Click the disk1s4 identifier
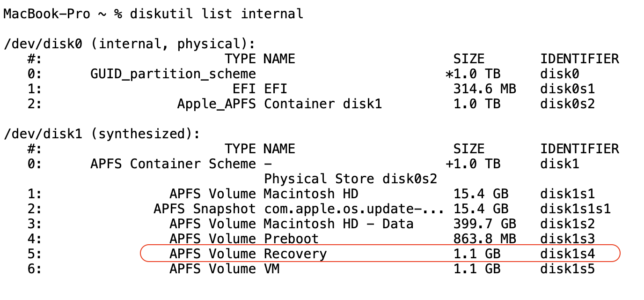 click(567, 254)
